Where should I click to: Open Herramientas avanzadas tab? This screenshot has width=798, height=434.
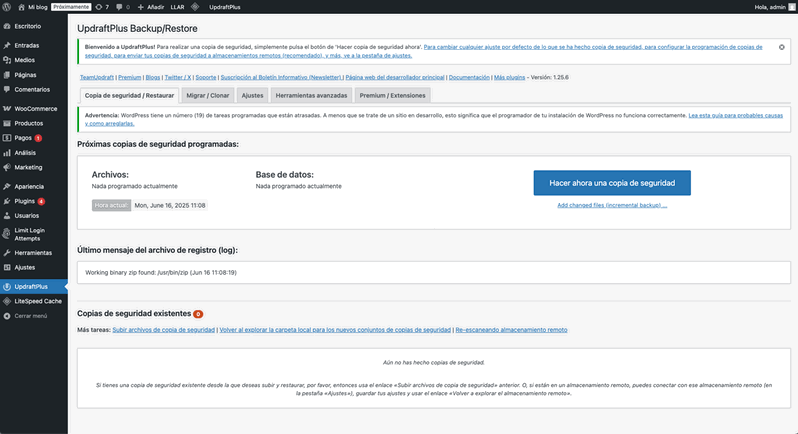point(311,96)
